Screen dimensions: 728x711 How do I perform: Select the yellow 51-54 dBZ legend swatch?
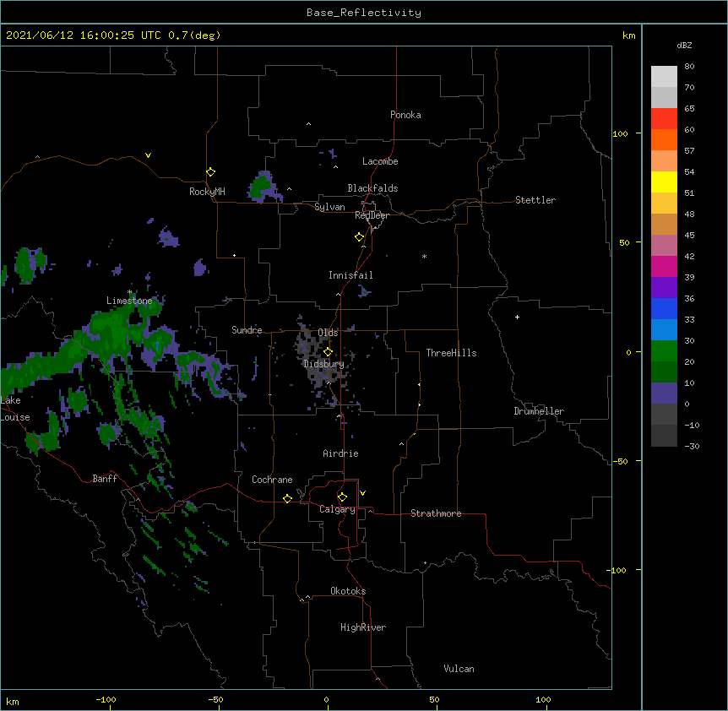[664, 182]
